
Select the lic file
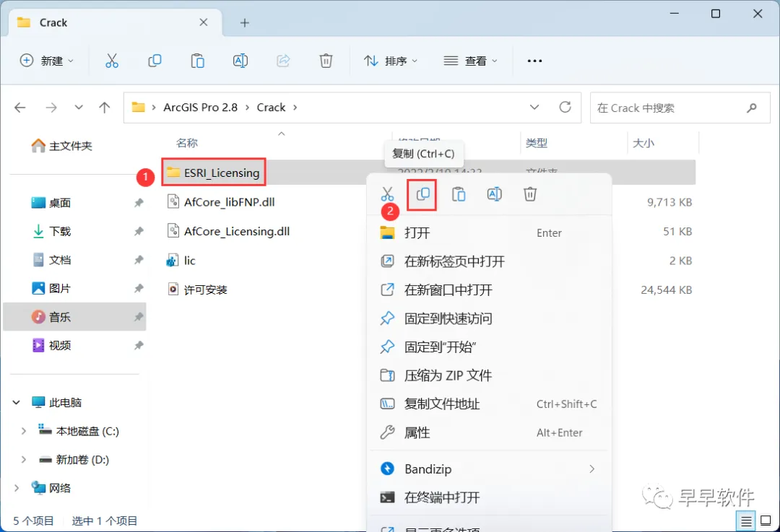click(181, 261)
